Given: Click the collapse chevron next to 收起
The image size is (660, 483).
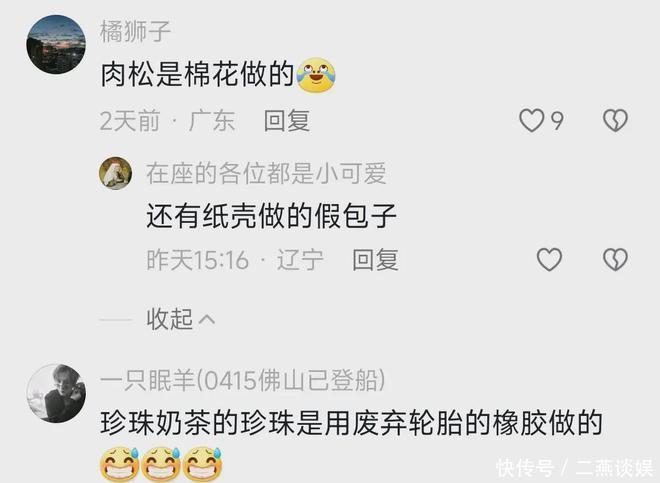Looking at the screenshot, I should point(206,320).
